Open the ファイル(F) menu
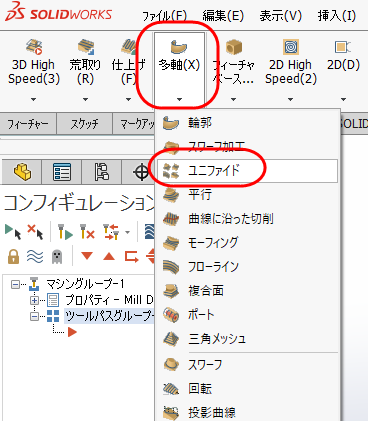Viewport: 368px width, 421px height. pos(164,16)
